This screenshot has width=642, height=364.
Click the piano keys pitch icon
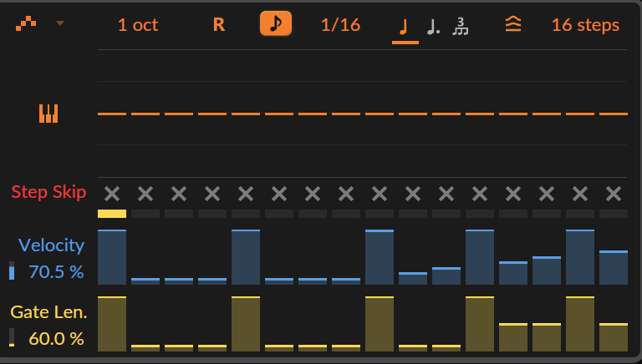pyautogui.click(x=48, y=114)
